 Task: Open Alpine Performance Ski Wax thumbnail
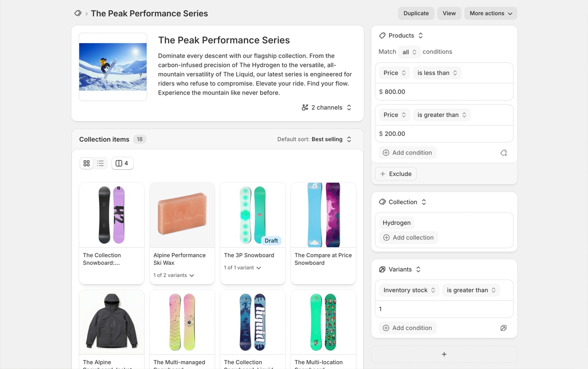coord(182,215)
